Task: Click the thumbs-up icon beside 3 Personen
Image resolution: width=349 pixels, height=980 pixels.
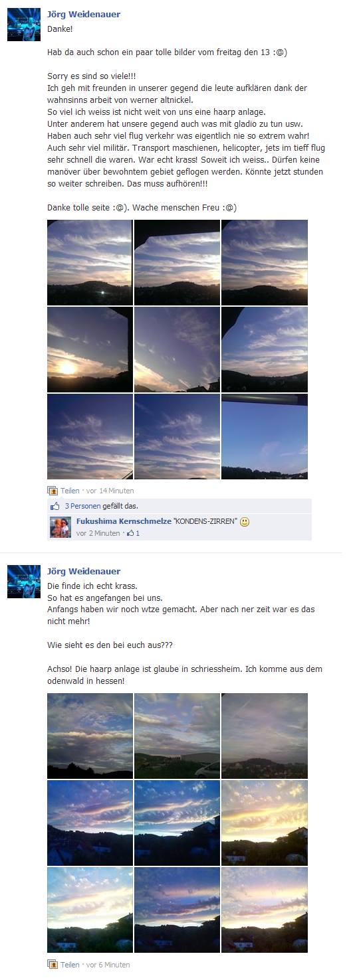Action: pyautogui.click(x=56, y=505)
